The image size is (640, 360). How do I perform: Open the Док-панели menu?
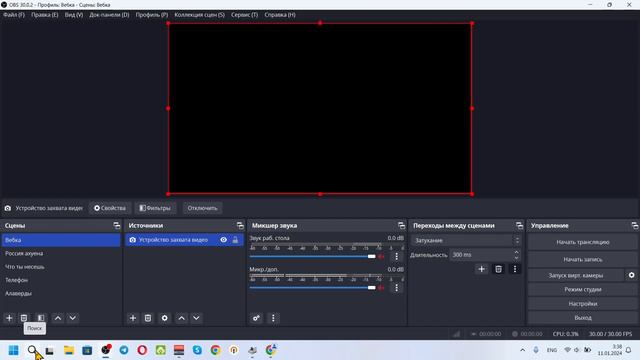coord(109,15)
